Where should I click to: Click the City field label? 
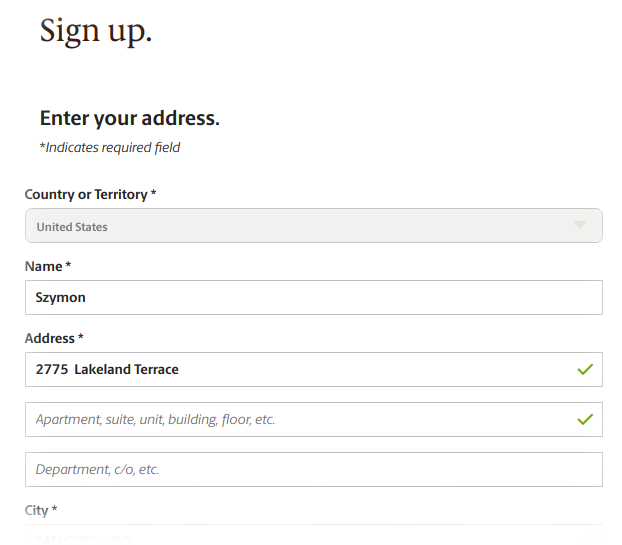[x=36, y=510]
